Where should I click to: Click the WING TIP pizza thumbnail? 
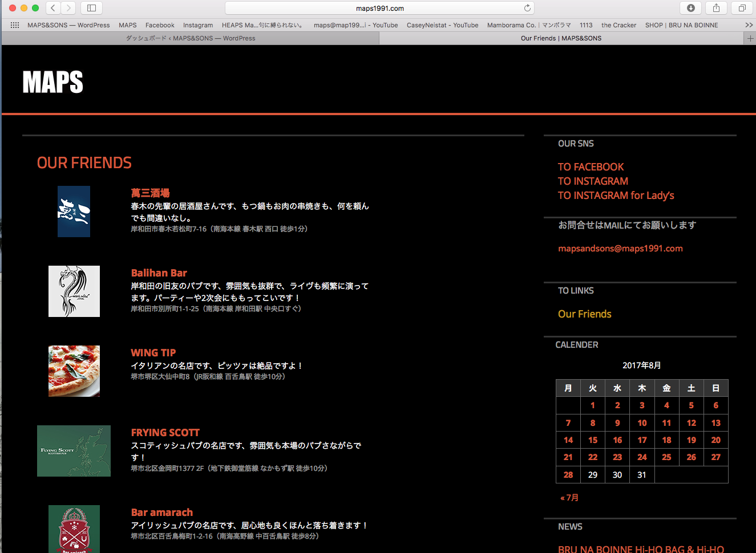click(x=74, y=371)
